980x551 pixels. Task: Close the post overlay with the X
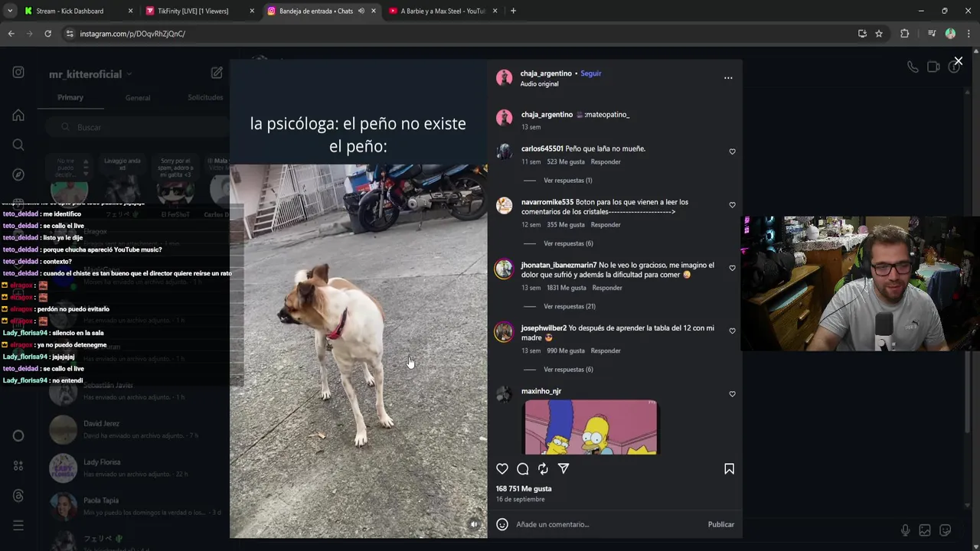click(x=958, y=60)
